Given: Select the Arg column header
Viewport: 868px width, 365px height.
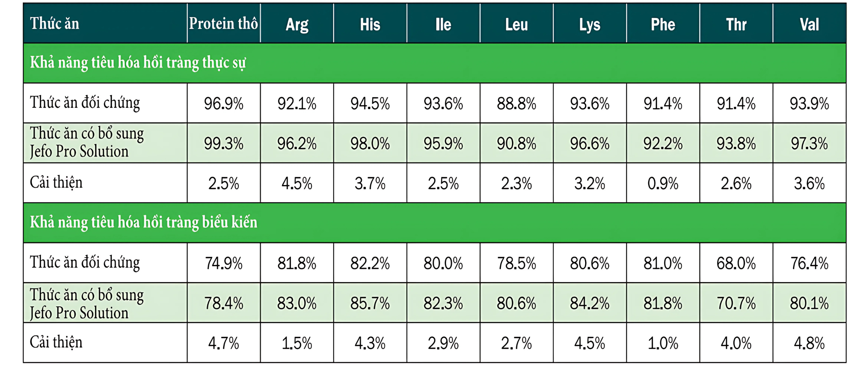Looking at the screenshot, I should tap(297, 24).
